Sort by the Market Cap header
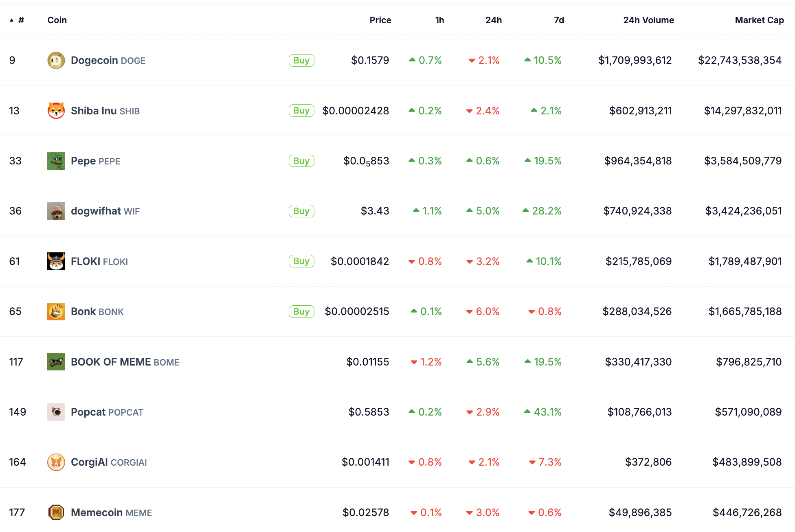The height and width of the screenshot is (532, 795). click(x=759, y=20)
